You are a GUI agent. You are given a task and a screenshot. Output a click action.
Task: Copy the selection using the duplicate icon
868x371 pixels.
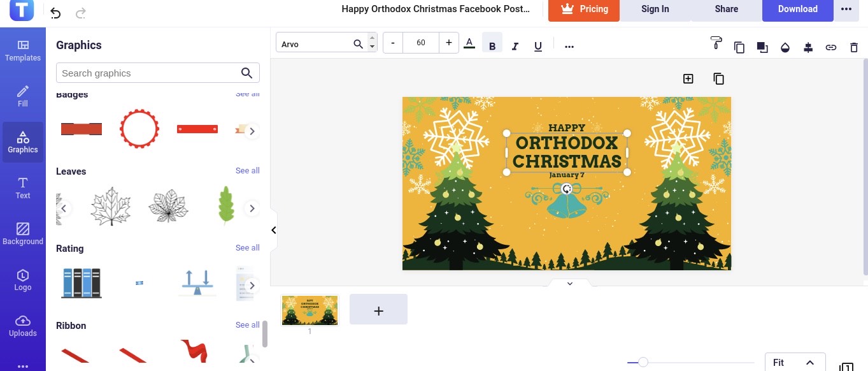[x=739, y=47]
